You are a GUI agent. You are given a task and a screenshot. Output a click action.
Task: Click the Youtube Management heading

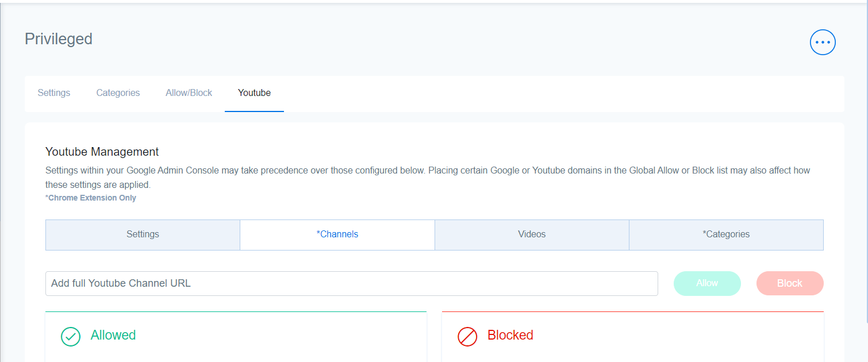point(102,152)
